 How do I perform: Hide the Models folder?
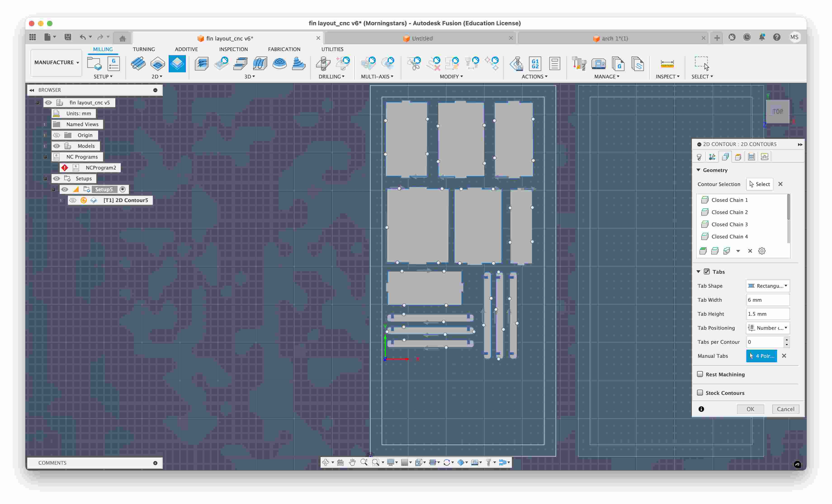[x=56, y=146]
